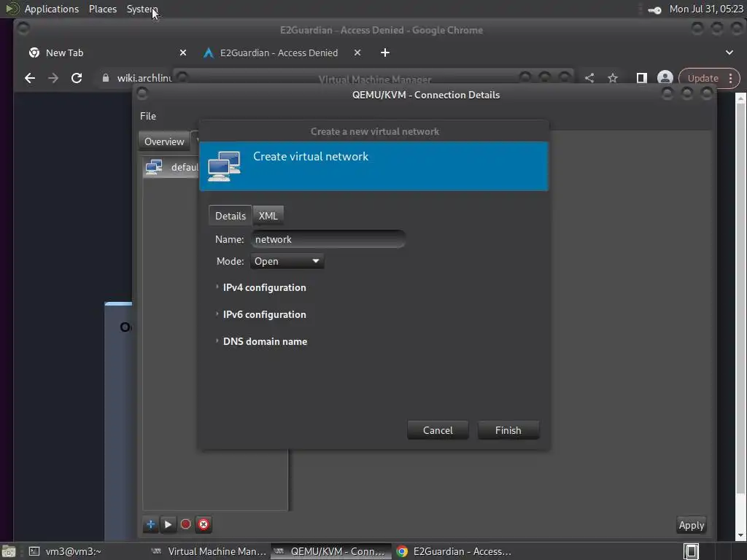747x560 pixels.
Task: Click the VPN key tray icon
Action: (654, 9)
